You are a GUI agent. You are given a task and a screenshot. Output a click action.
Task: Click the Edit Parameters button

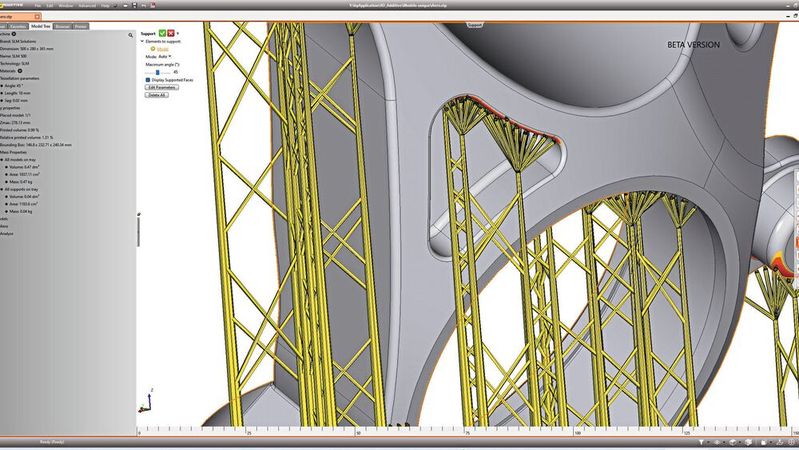pos(162,88)
